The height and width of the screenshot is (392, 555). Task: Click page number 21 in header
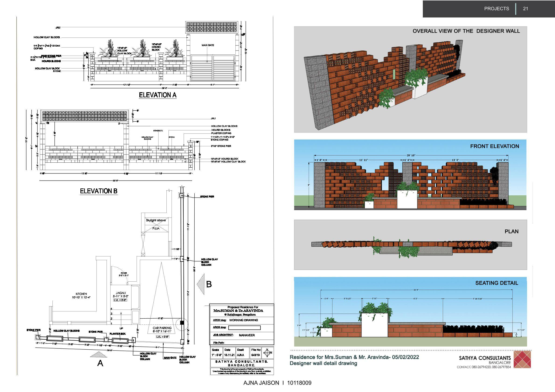525,9
